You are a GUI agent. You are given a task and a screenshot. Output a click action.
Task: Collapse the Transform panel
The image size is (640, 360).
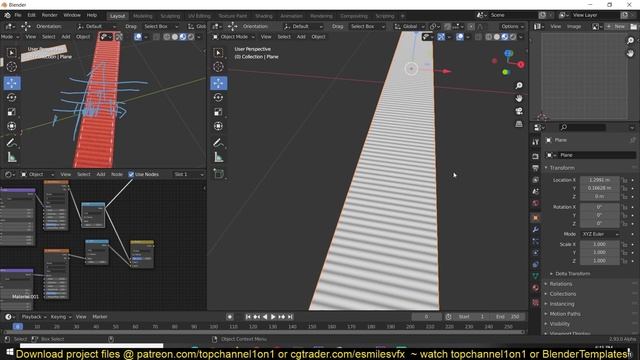(562, 168)
